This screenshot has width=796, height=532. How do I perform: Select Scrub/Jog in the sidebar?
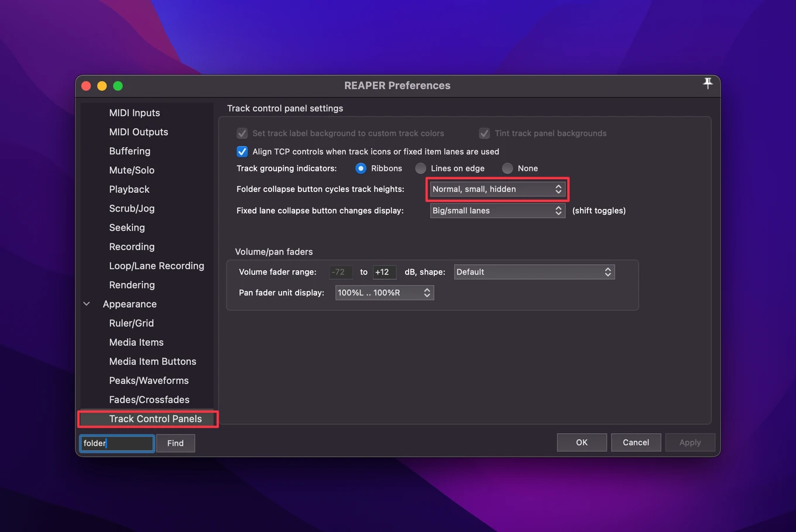click(132, 208)
